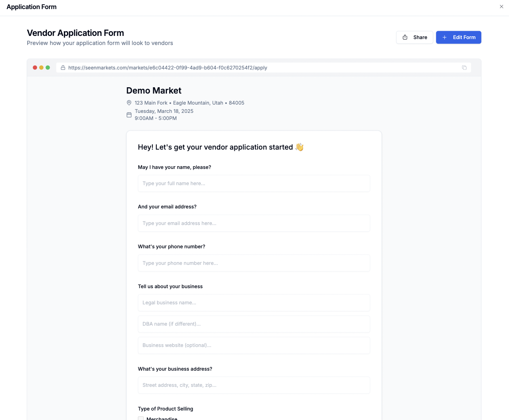Click the phone number input field

[x=254, y=263]
